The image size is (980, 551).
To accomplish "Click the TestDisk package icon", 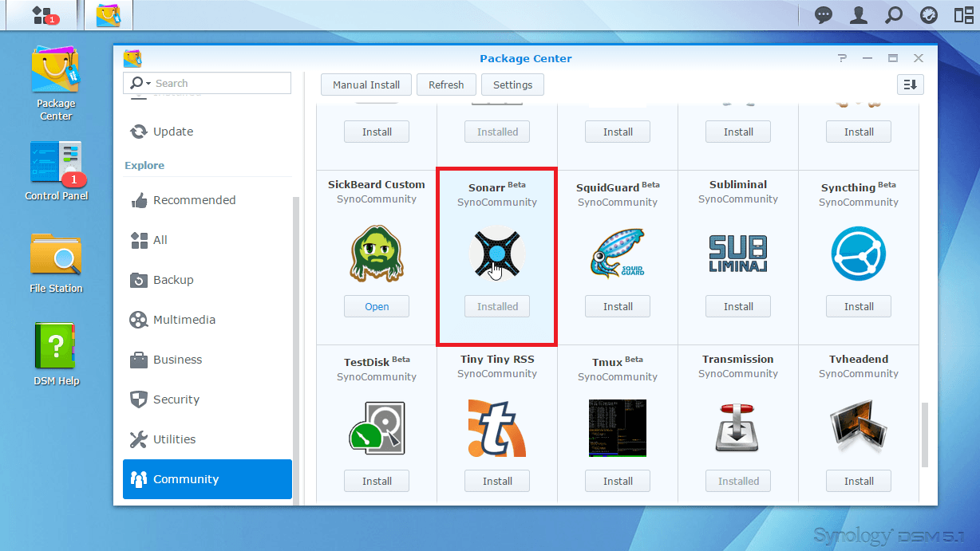I will (377, 428).
